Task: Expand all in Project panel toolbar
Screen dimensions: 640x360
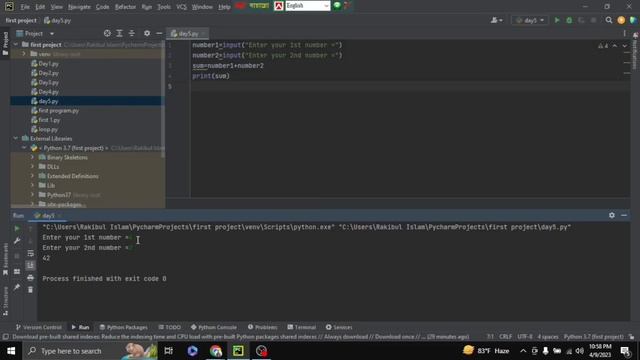Action: (x=119, y=33)
